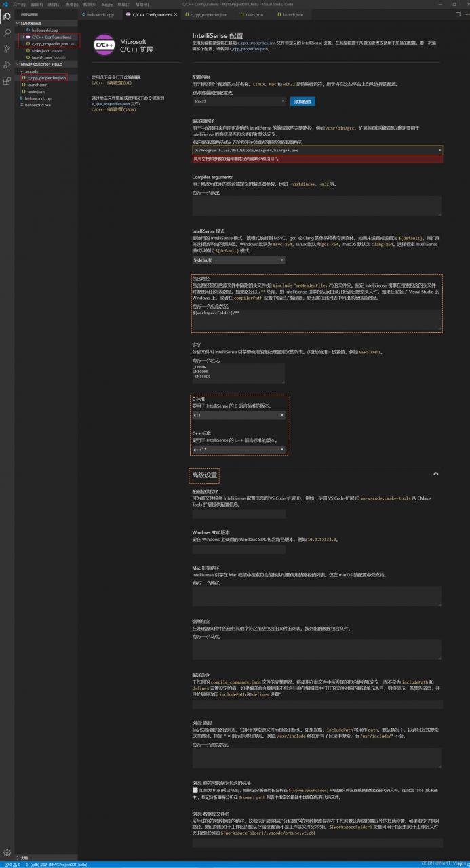The width and height of the screenshot is (470, 868).
Task: Open the Explorer view in the activity bar
Action: point(7,16)
